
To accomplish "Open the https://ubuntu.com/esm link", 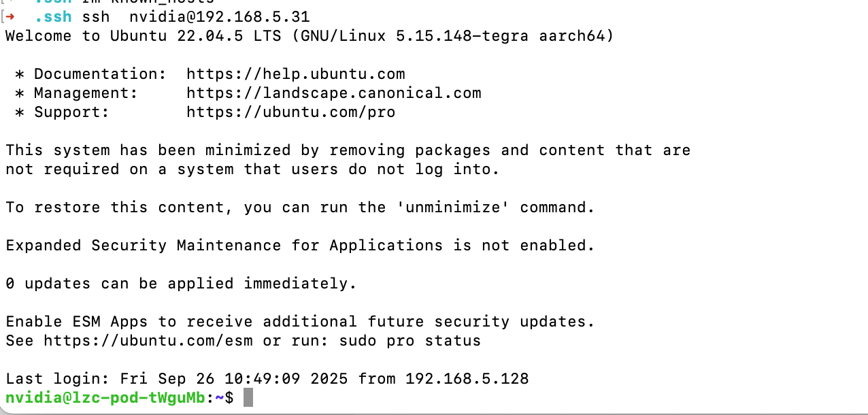I will [148, 340].
